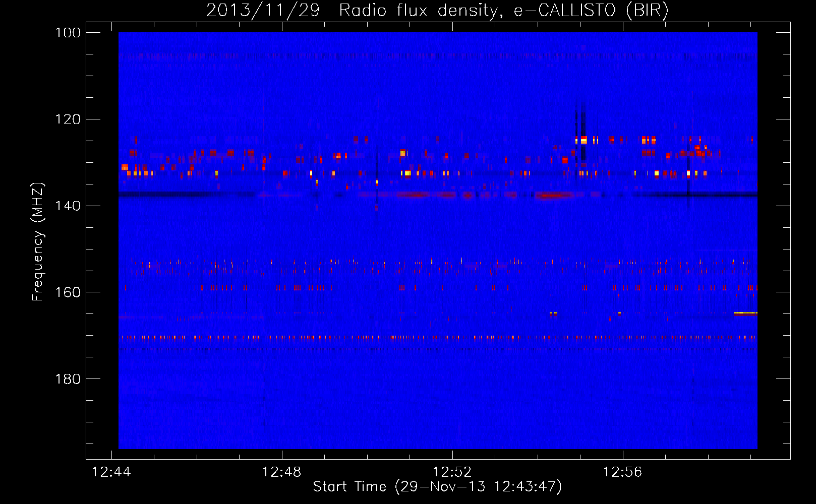The width and height of the screenshot is (816, 504).
Task: Click the 180 frequency tick label
Action: tap(68, 379)
